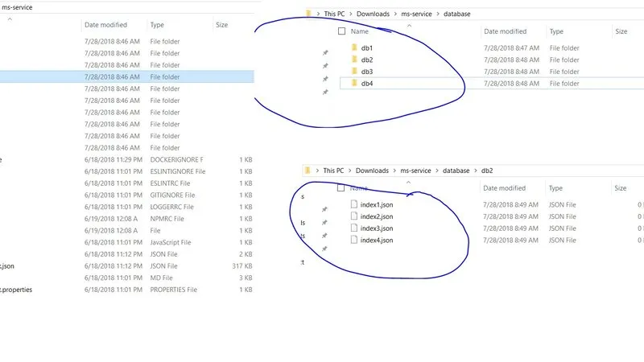Sort by Type column in database folder window
The height and width of the screenshot is (362, 644).
(556, 31)
